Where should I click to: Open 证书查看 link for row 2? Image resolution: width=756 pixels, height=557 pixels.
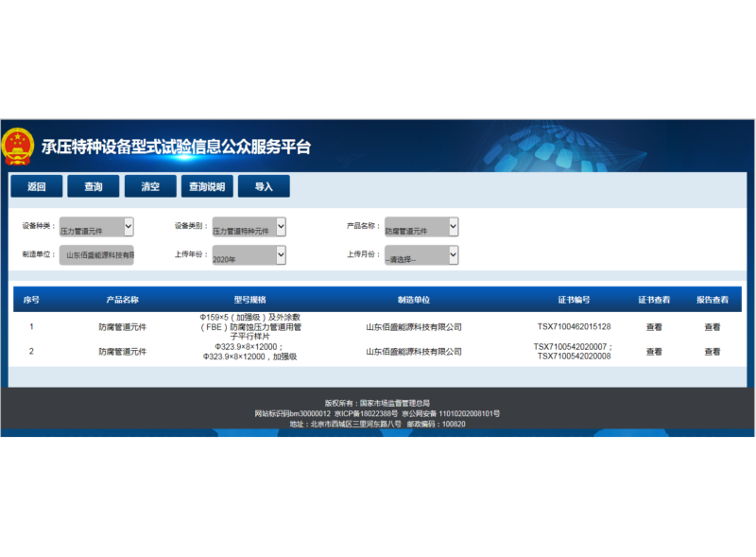coord(654,352)
